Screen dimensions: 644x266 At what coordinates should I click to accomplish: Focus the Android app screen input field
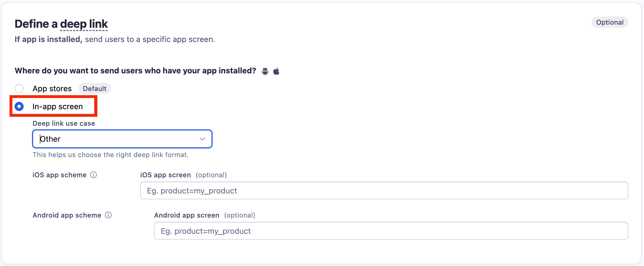coord(391,231)
